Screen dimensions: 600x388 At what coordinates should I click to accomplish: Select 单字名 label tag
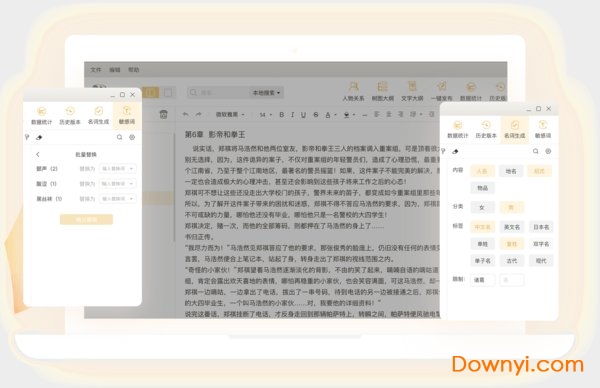coord(483,261)
